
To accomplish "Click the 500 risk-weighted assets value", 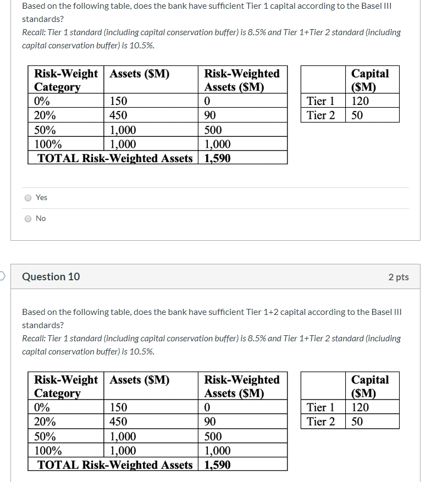I will (x=212, y=130).
